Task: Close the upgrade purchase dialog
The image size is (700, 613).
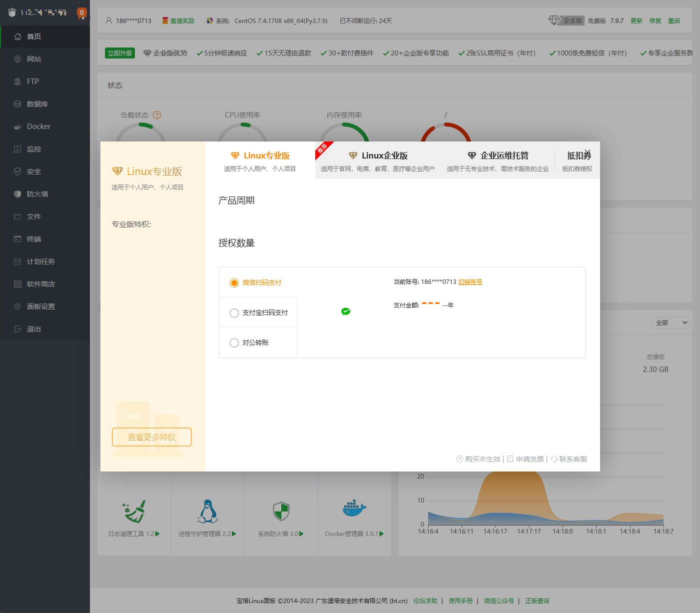Action: [588, 152]
